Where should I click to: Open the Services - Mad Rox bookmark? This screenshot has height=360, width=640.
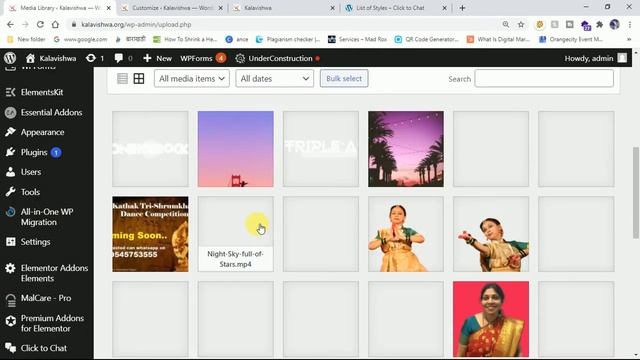358,39
